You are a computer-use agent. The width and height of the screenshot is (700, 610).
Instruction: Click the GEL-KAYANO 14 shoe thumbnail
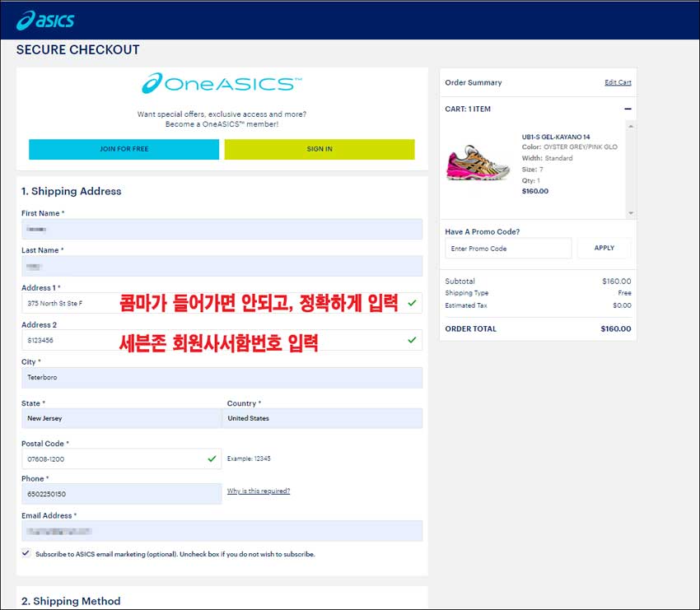point(478,163)
